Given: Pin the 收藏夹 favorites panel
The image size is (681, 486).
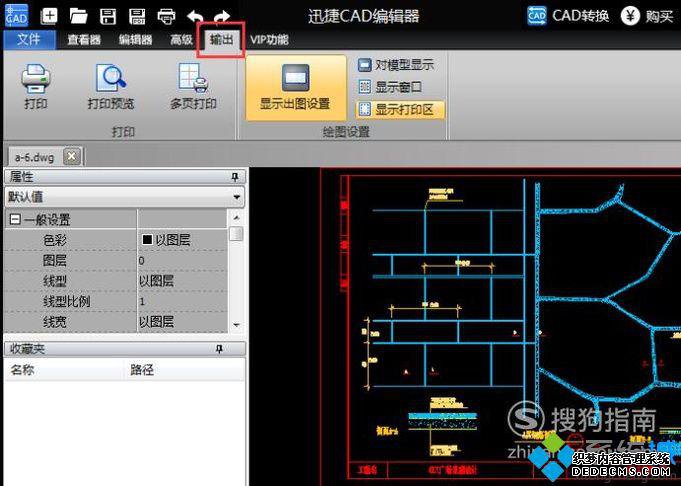Looking at the screenshot, I should click(220, 349).
